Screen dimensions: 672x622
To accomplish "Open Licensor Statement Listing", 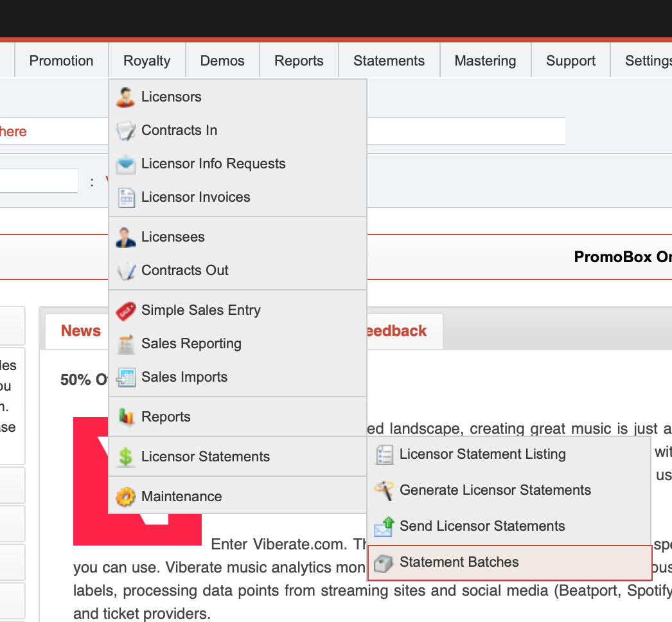I will (x=482, y=454).
